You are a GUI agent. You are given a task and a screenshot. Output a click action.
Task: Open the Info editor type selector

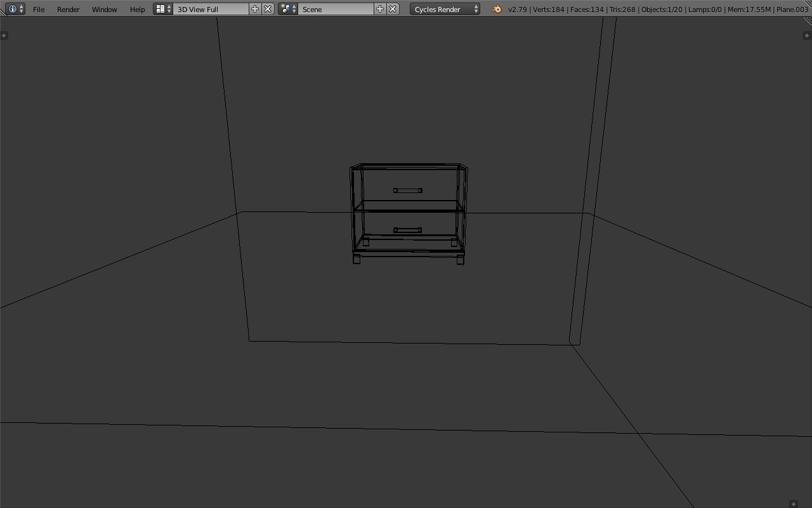coord(15,9)
